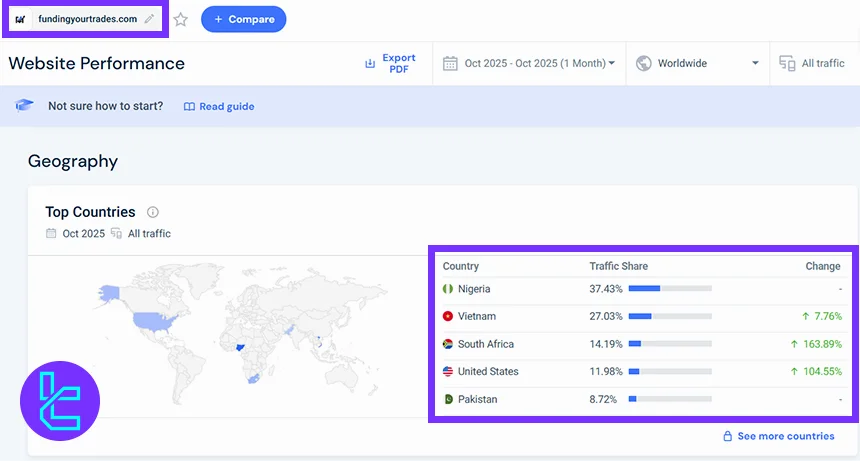Screen dimensions: 860x461
Task: Click Nigeria highlighted on the world map
Action: 240,347
